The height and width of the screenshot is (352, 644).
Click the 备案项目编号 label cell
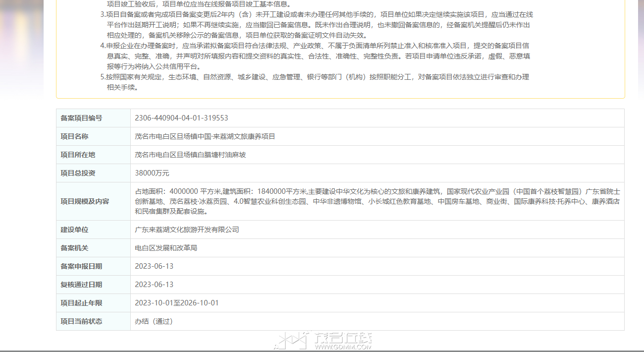tap(93, 118)
